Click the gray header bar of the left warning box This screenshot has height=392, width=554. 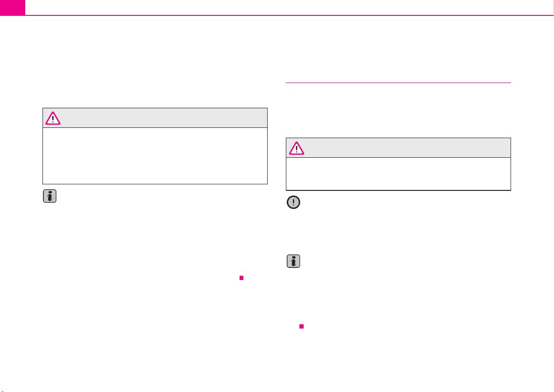coord(155,118)
